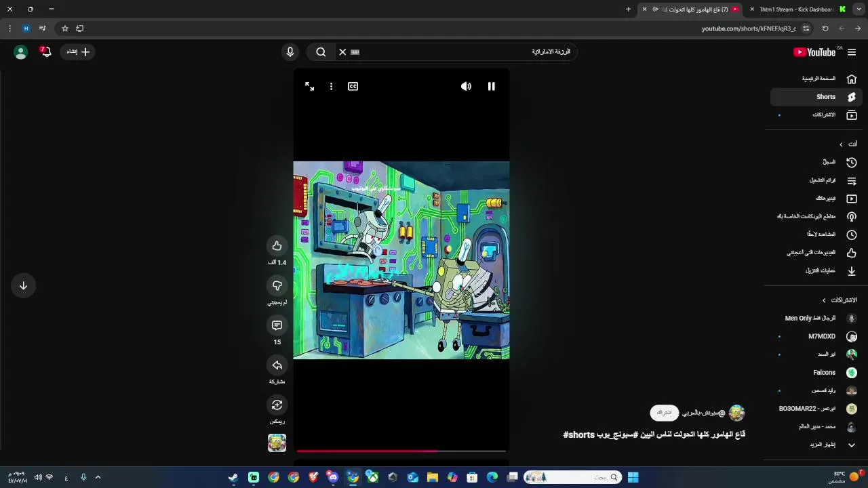Image resolution: width=868 pixels, height=488 pixels.
Task: Dislike the Short with the thumbs-down icon
Action: [277, 285]
